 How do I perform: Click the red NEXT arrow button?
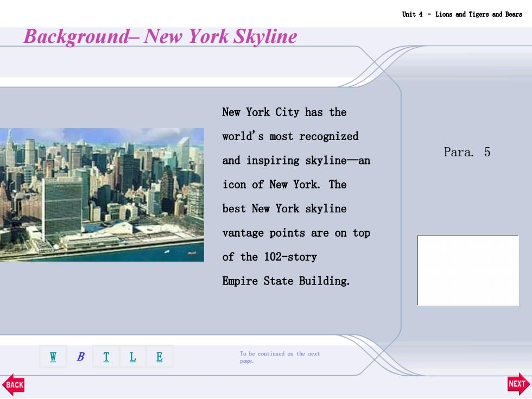[x=519, y=384]
